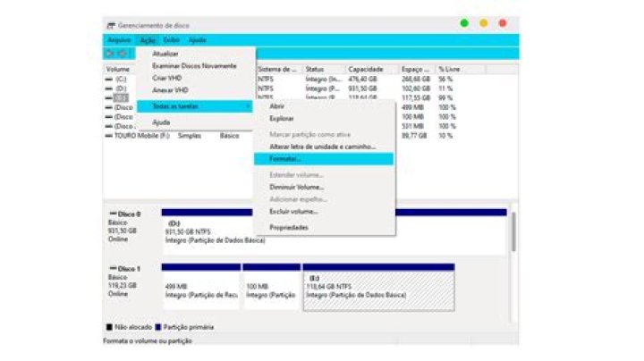644x361 pixels.
Task: Select the TOURO Mobile (F:) volume
Action: click(x=141, y=136)
